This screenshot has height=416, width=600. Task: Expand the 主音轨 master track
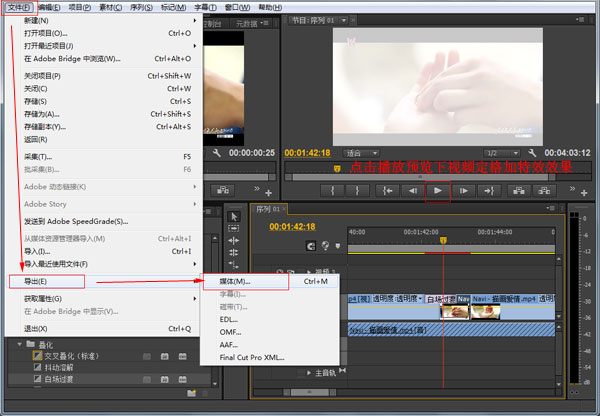pyautogui.click(x=308, y=372)
